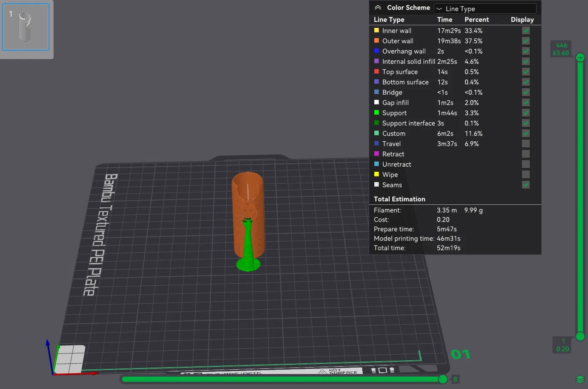Click the move slider value box showing 8

pos(455,379)
